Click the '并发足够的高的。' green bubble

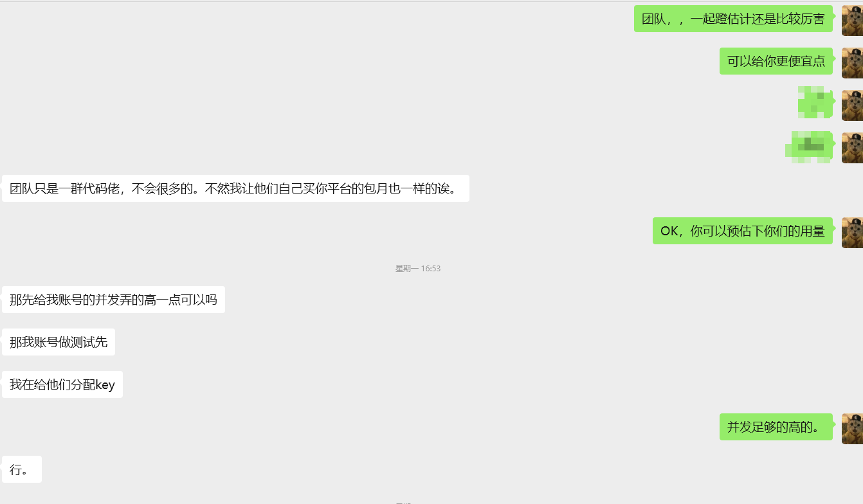pos(776,427)
